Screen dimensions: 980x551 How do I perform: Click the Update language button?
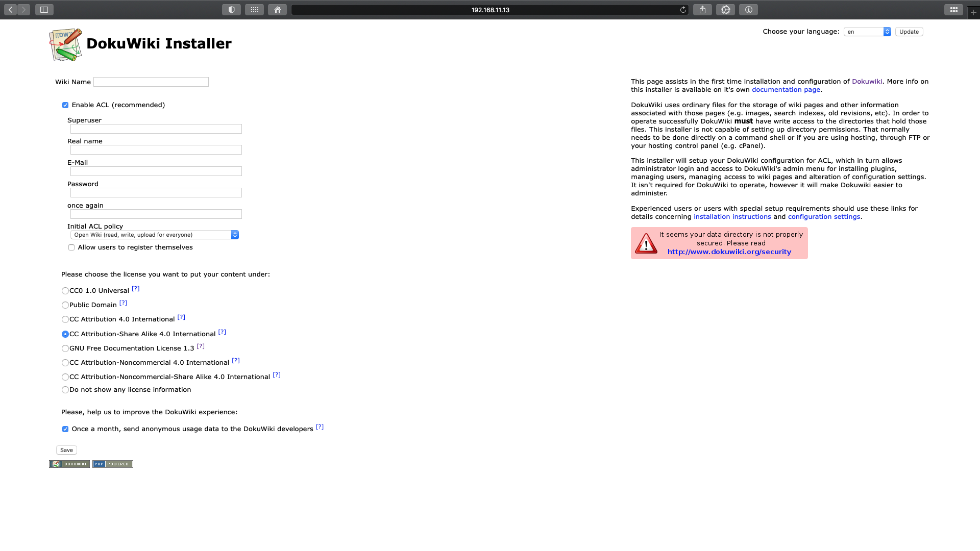click(909, 32)
